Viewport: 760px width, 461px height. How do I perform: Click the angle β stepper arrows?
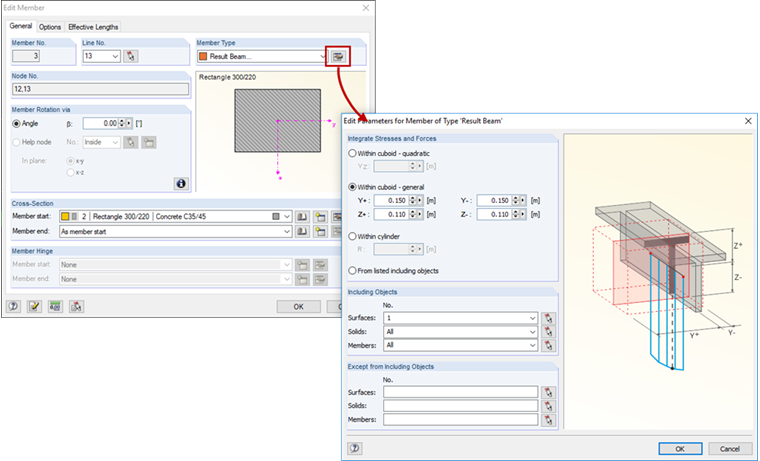(122, 124)
